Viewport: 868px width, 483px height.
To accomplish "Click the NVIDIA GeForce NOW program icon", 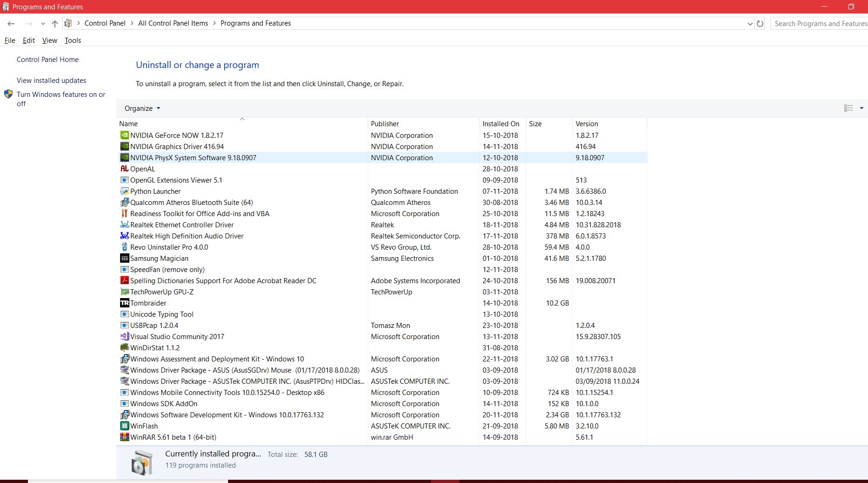I will [x=124, y=136].
